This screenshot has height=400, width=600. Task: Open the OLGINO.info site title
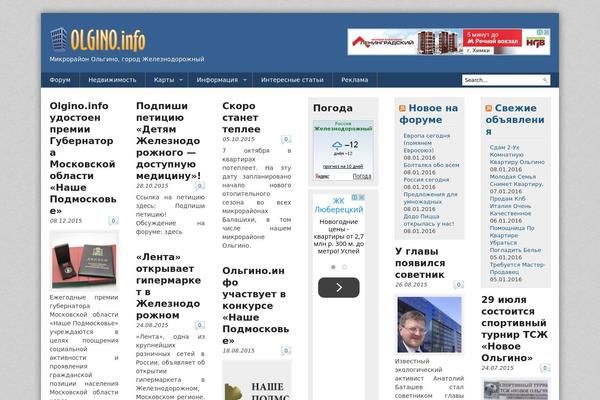(x=108, y=40)
